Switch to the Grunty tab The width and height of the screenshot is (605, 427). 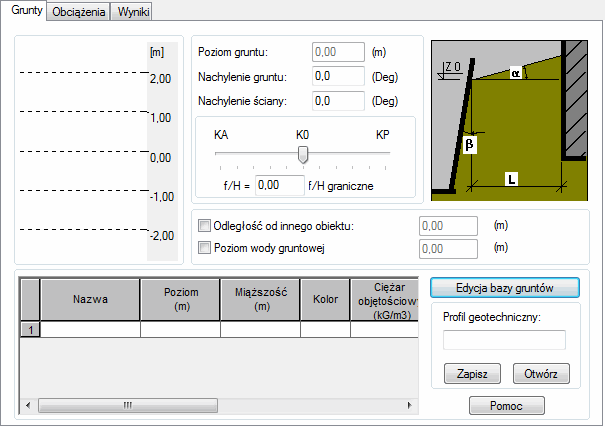25,10
